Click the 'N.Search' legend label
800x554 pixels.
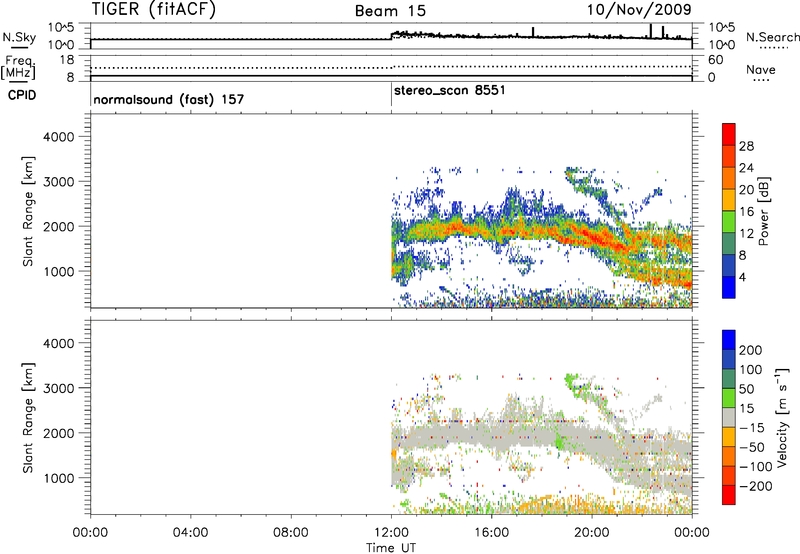(x=772, y=37)
